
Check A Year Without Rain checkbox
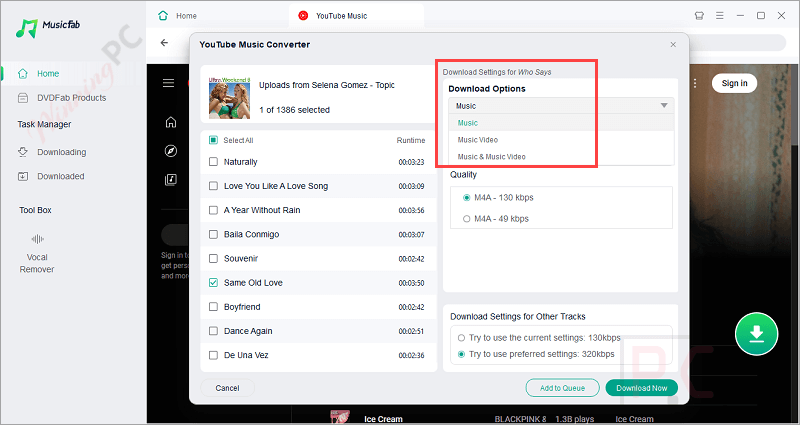coord(213,210)
